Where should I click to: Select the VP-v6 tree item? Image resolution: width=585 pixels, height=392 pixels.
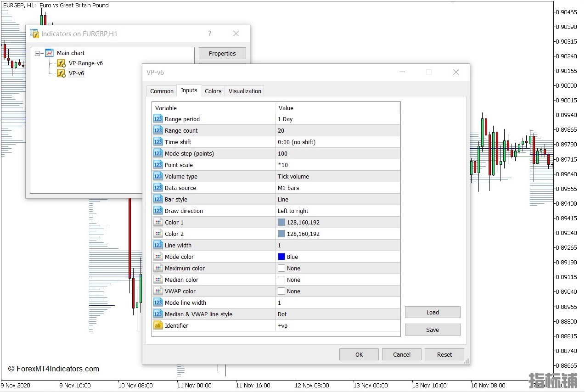point(77,73)
